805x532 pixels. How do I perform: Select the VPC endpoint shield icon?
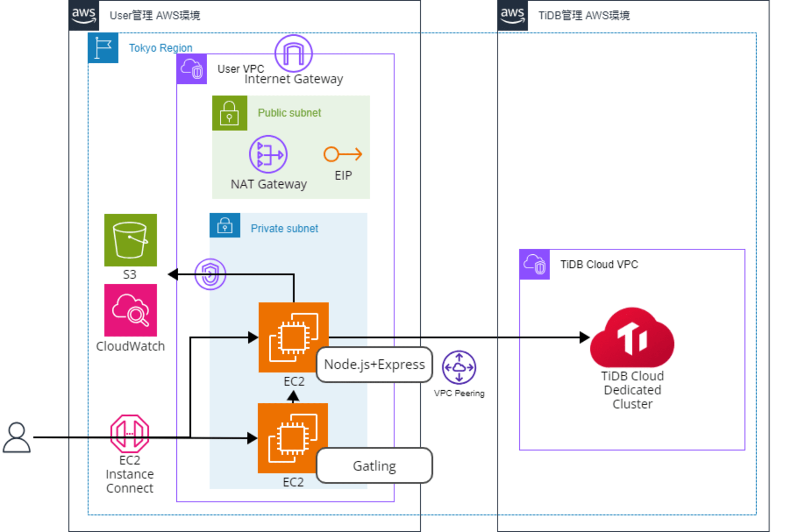tap(210, 274)
